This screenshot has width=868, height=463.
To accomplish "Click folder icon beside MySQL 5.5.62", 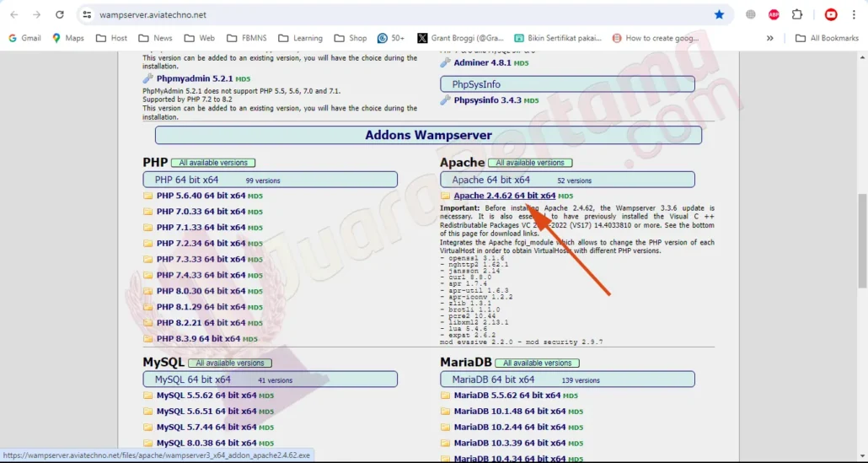I will pos(147,396).
